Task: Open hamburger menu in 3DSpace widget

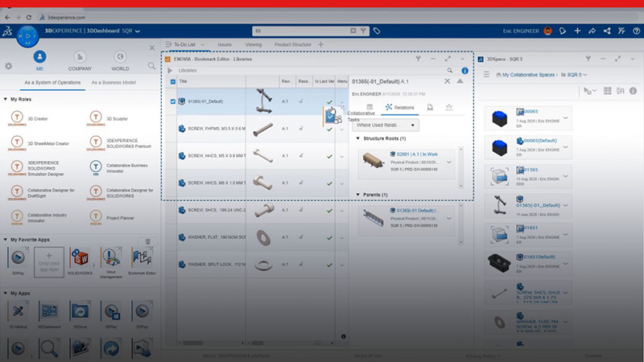Action: point(486,75)
